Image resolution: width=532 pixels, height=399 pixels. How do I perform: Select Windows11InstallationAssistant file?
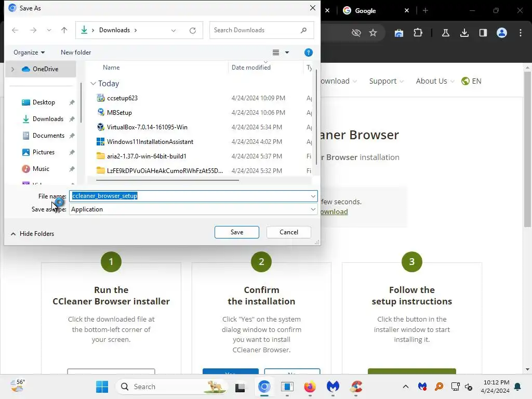(x=150, y=142)
